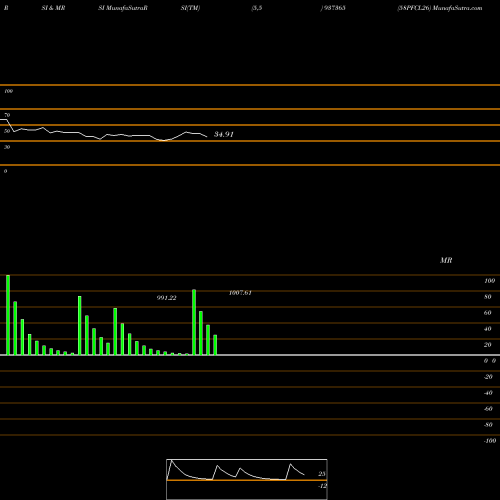Viewport: 500px width, 500px height.
Task: Click the mini chart value -12
Action: tap(322, 486)
